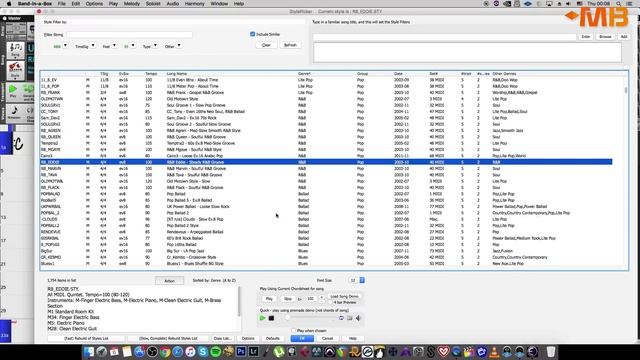Open the Apple menu
Viewport: 640px width, 360px height.
(x=9, y=4)
